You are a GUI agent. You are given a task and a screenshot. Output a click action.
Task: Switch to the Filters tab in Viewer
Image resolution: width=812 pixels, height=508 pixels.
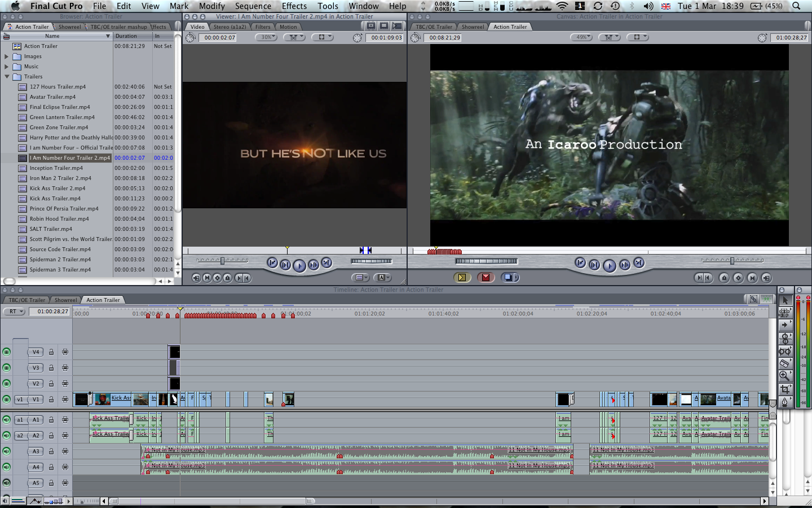tap(262, 27)
